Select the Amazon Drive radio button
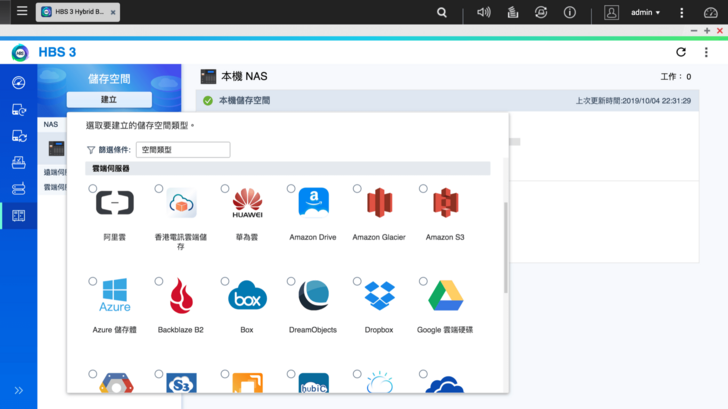This screenshot has width=728, height=409. click(x=291, y=188)
